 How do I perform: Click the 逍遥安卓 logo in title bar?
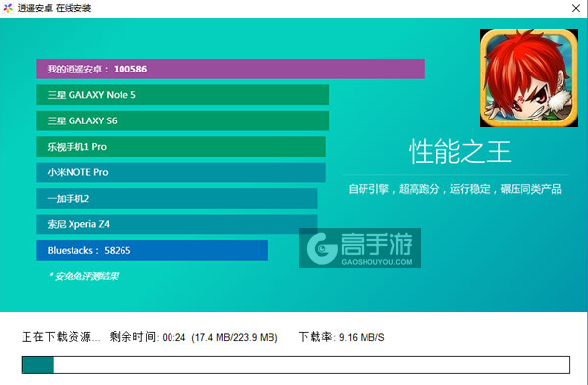tap(8, 8)
